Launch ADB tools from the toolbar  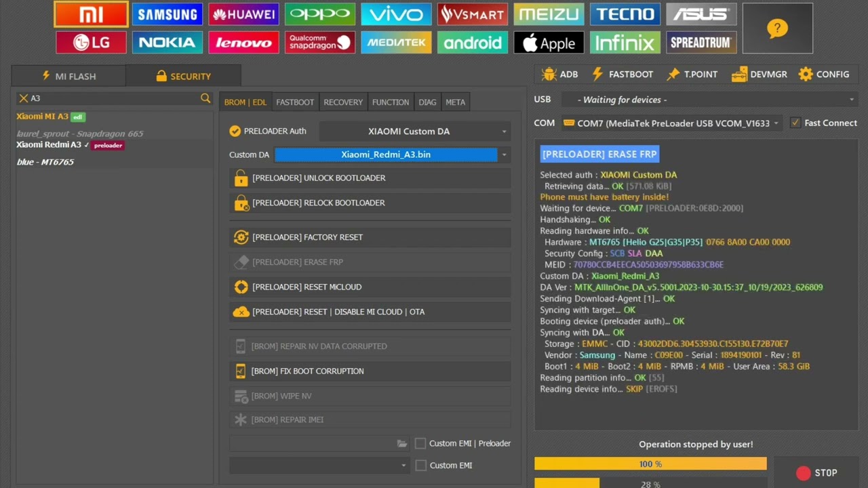[x=560, y=75]
